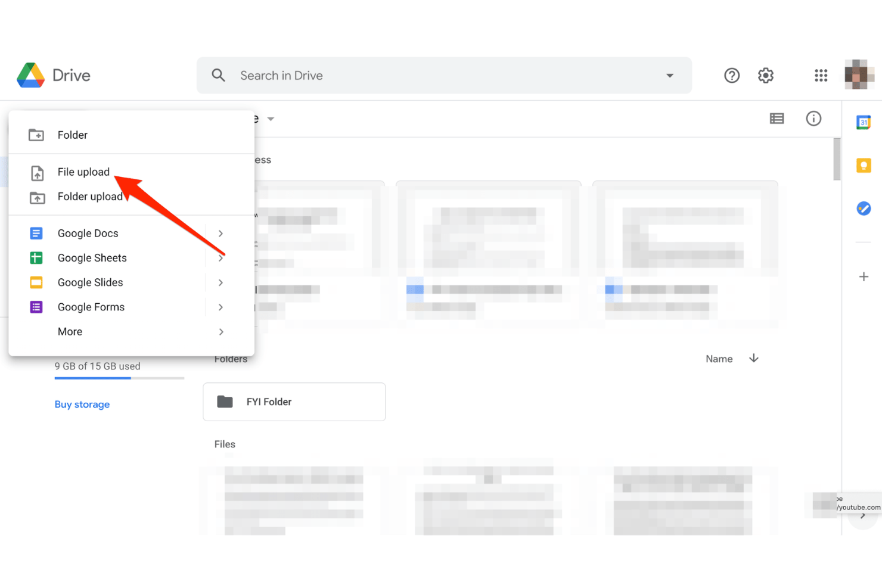Expand the More submenu chevron

point(220,332)
